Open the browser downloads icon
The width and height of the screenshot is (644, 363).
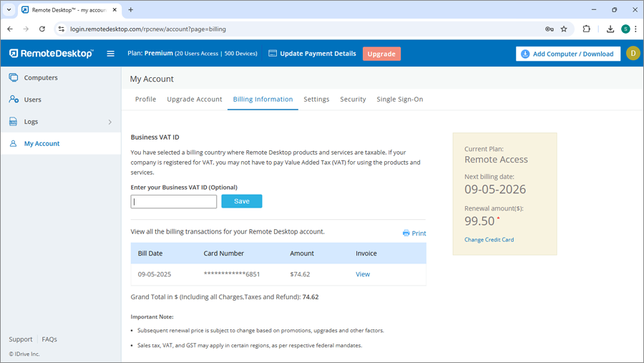click(x=610, y=29)
